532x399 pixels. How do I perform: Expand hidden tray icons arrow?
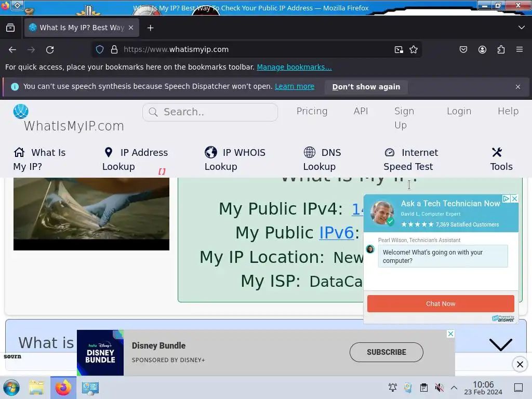pos(454,388)
